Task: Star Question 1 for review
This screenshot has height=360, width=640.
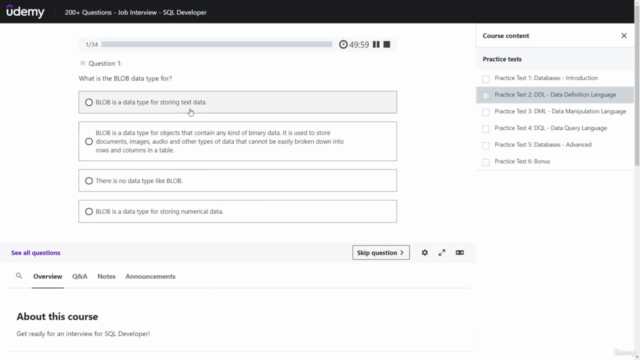Action: point(82,63)
